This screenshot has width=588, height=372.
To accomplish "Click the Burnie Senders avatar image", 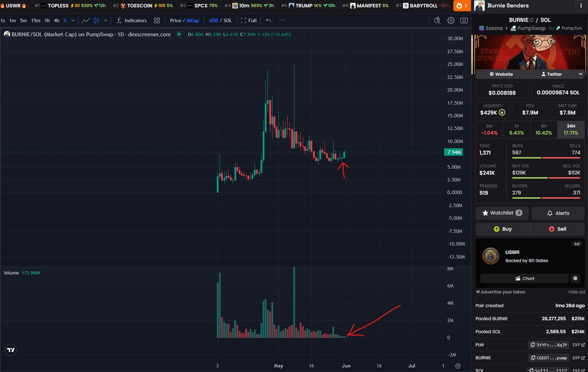I will click(480, 5).
